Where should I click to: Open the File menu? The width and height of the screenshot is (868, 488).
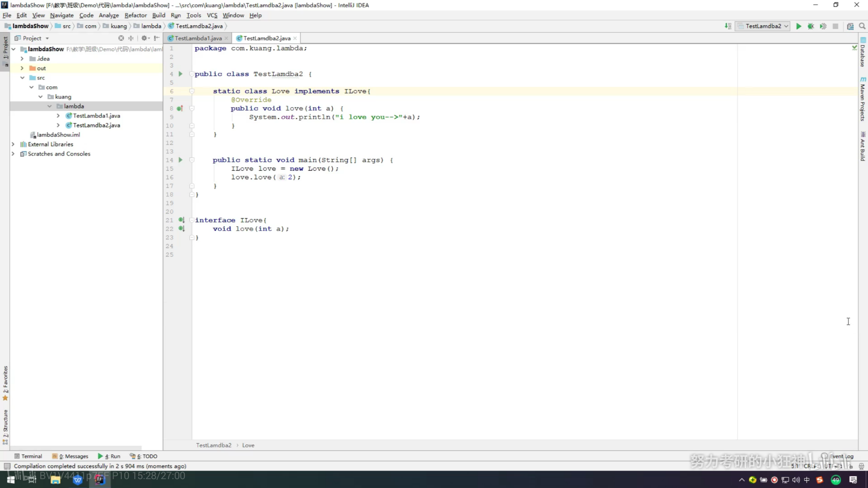[x=7, y=15]
